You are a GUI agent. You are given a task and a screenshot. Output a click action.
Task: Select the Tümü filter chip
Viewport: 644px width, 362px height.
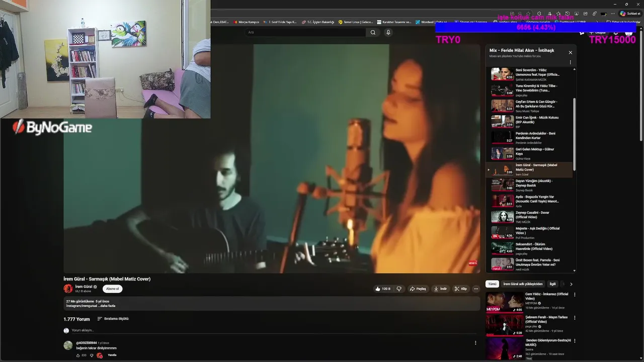click(492, 284)
